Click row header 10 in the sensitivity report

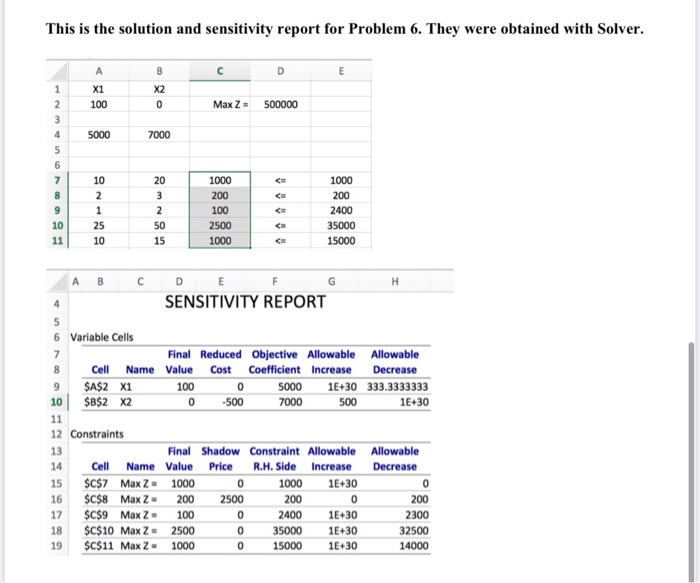[56, 402]
